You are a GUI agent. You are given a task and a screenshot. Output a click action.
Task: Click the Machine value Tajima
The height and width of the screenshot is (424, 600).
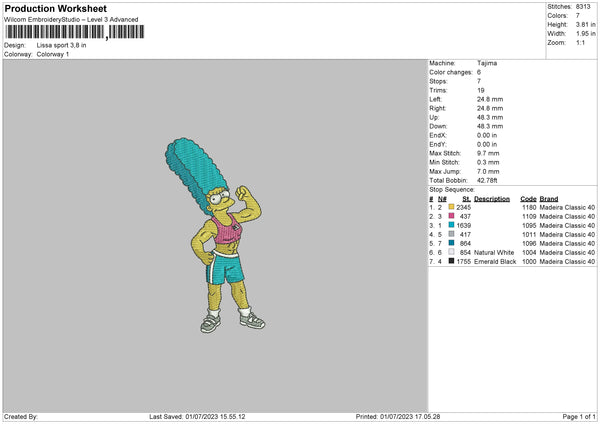(487, 63)
